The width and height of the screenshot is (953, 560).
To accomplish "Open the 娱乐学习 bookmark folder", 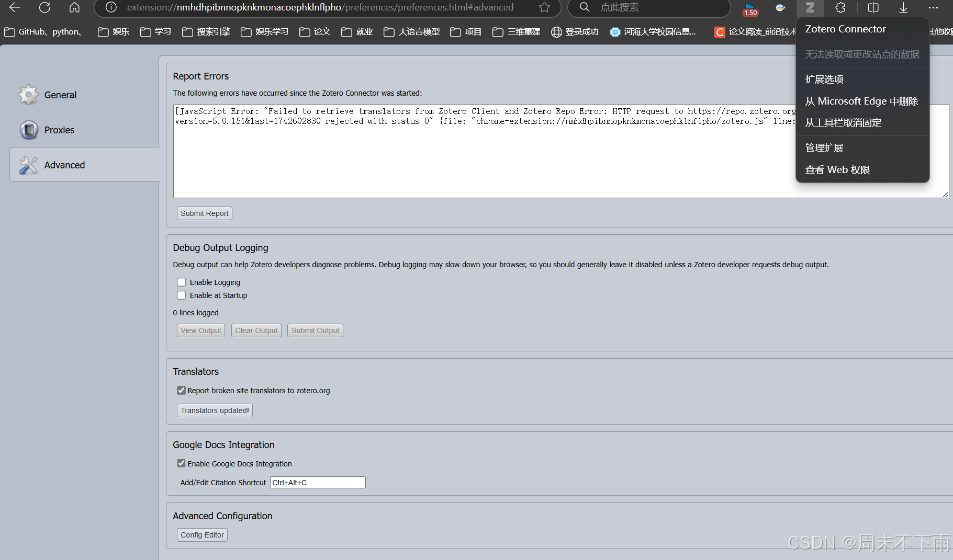I will pyautogui.click(x=265, y=32).
